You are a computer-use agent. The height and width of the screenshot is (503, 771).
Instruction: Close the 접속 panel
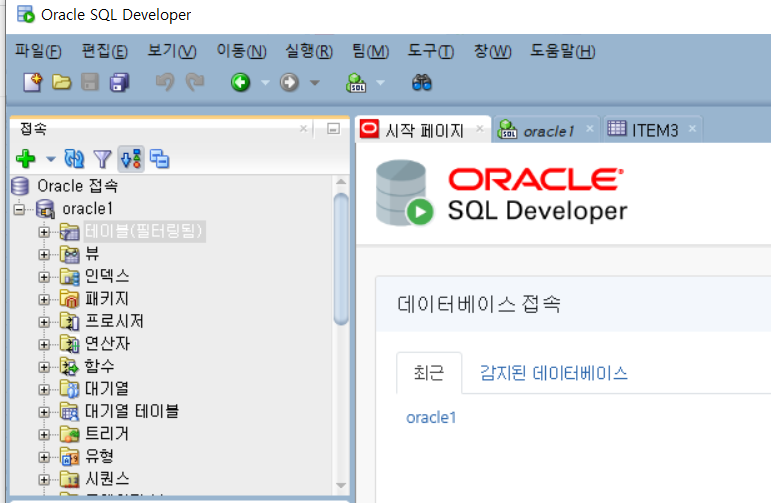pos(303,129)
